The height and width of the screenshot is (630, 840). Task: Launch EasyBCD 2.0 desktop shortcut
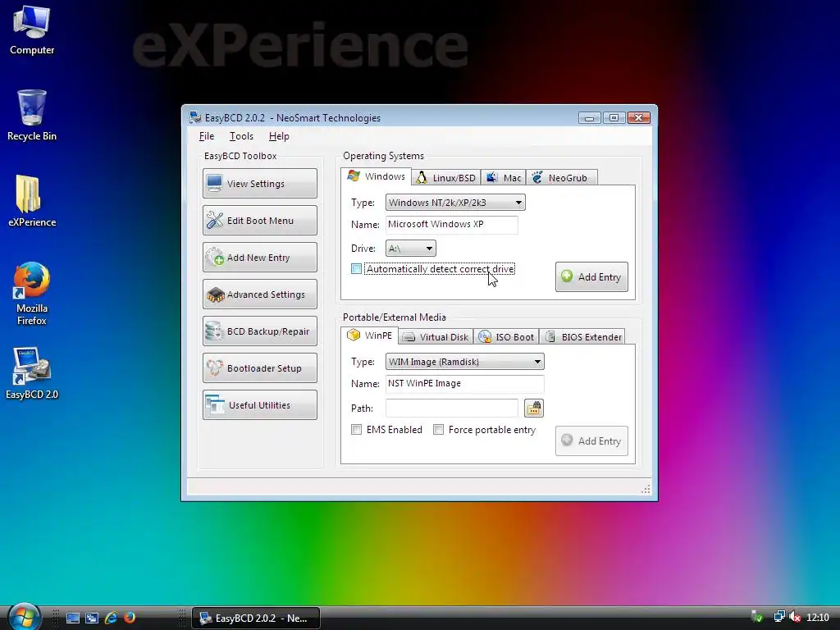click(32, 373)
